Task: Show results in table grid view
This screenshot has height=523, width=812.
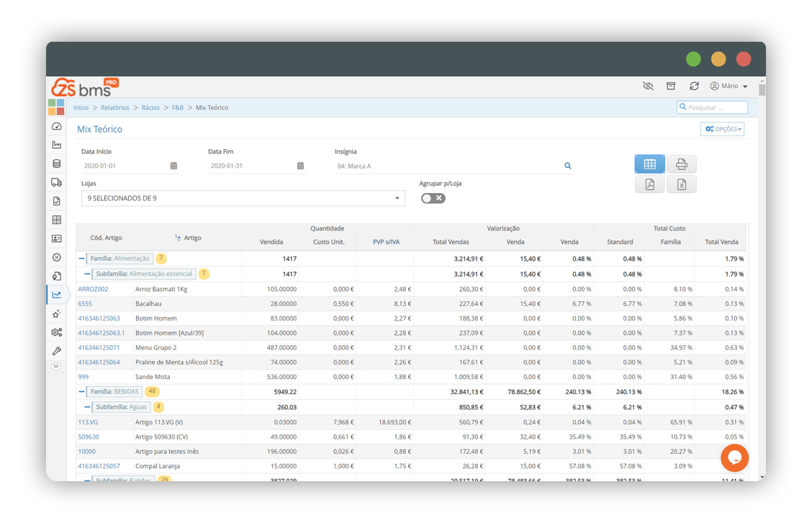Action: tap(650, 164)
